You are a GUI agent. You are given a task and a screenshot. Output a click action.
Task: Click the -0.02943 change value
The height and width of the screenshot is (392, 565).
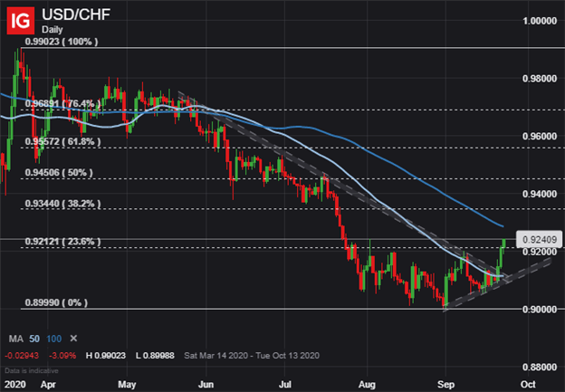[22, 356]
